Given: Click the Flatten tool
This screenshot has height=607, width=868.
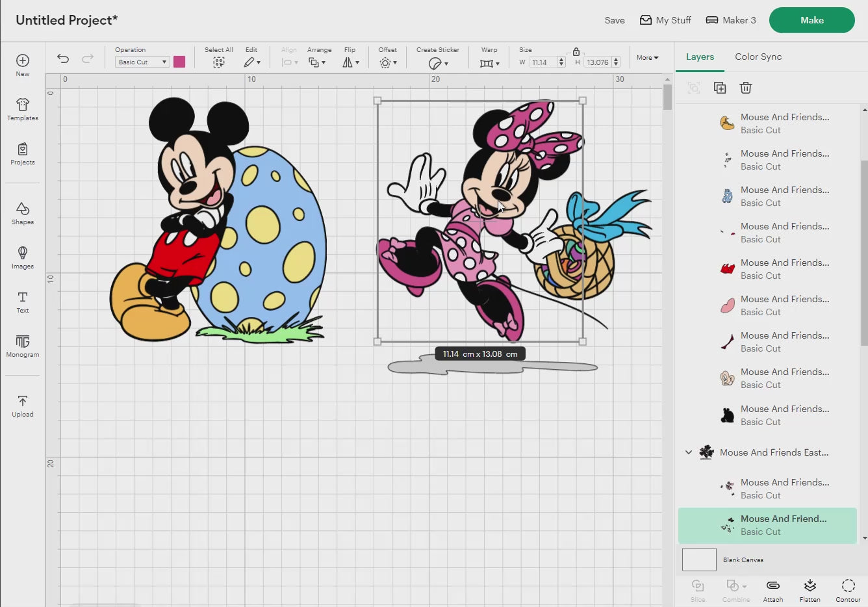Looking at the screenshot, I should click(810, 591).
